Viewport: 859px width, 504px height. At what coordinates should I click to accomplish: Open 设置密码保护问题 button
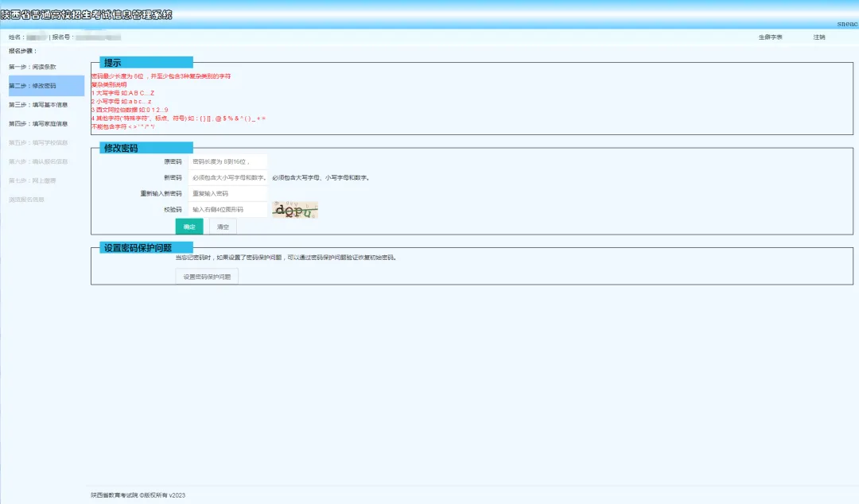pos(207,277)
